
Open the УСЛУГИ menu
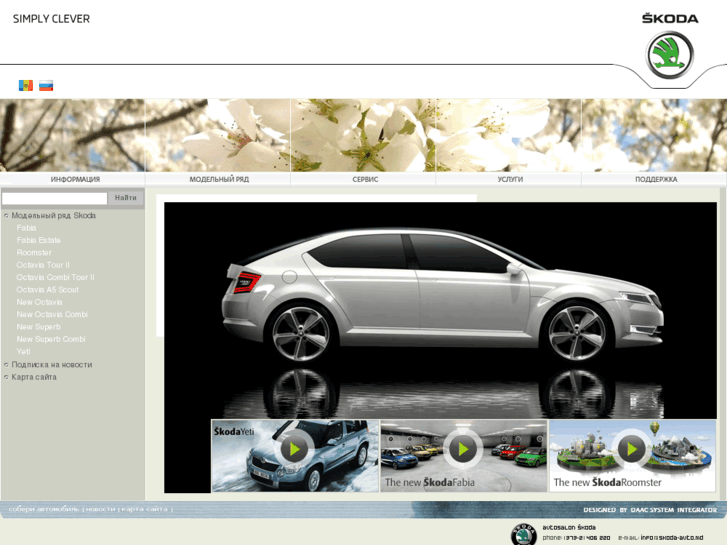pos(510,179)
